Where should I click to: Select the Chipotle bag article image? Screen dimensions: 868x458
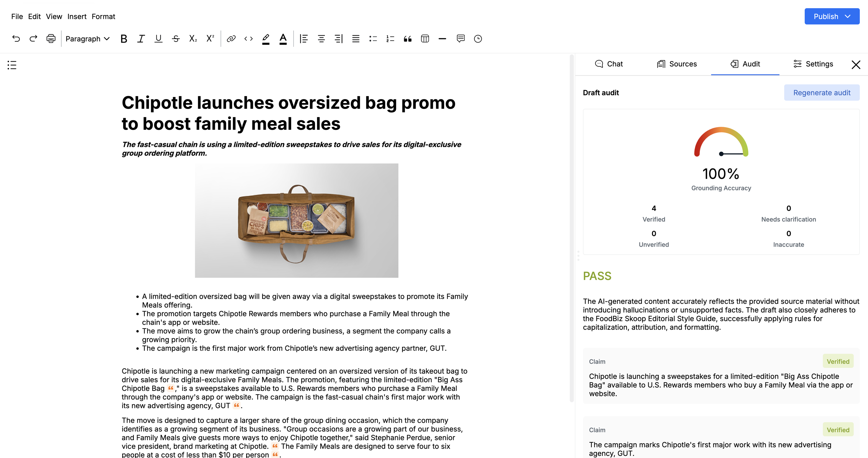tap(297, 221)
